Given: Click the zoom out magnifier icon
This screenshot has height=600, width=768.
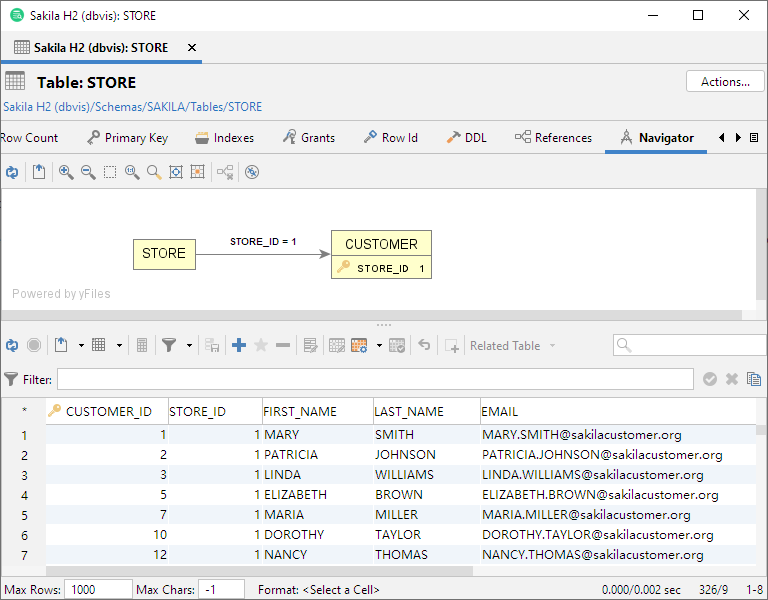Looking at the screenshot, I should click(x=88, y=172).
